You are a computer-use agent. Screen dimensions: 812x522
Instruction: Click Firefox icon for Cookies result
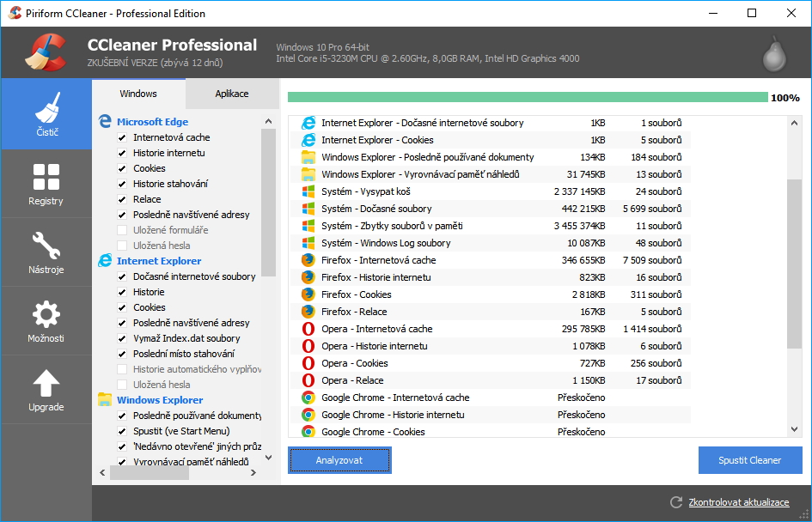click(x=308, y=294)
